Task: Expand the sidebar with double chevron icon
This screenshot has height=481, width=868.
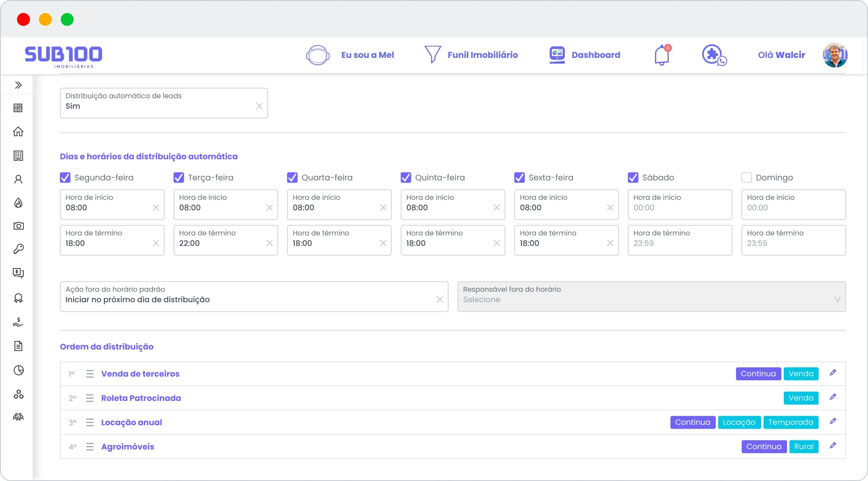Action: 18,85
